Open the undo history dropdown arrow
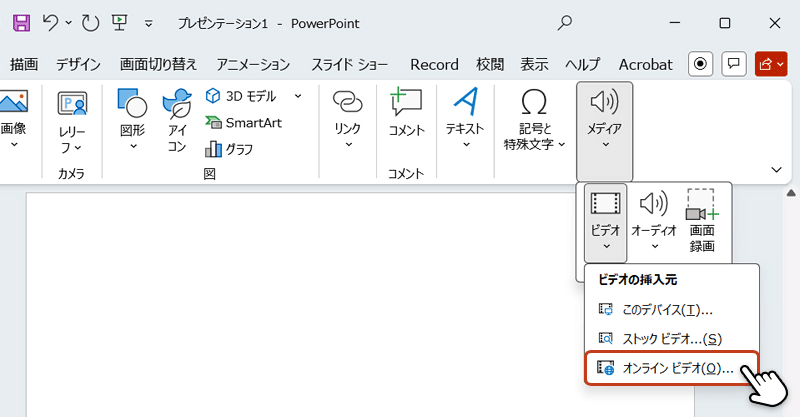800x417 pixels. tap(69, 23)
